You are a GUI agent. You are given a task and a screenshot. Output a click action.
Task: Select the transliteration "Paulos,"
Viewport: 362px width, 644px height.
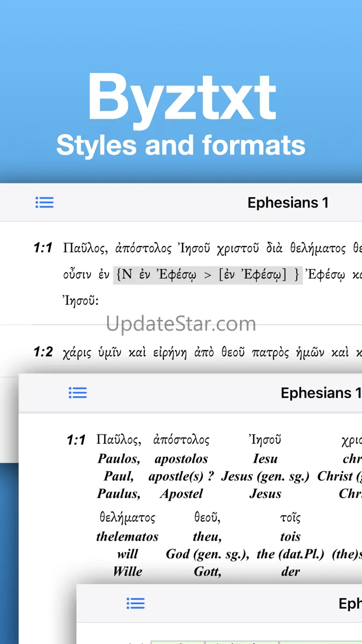(119, 459)
